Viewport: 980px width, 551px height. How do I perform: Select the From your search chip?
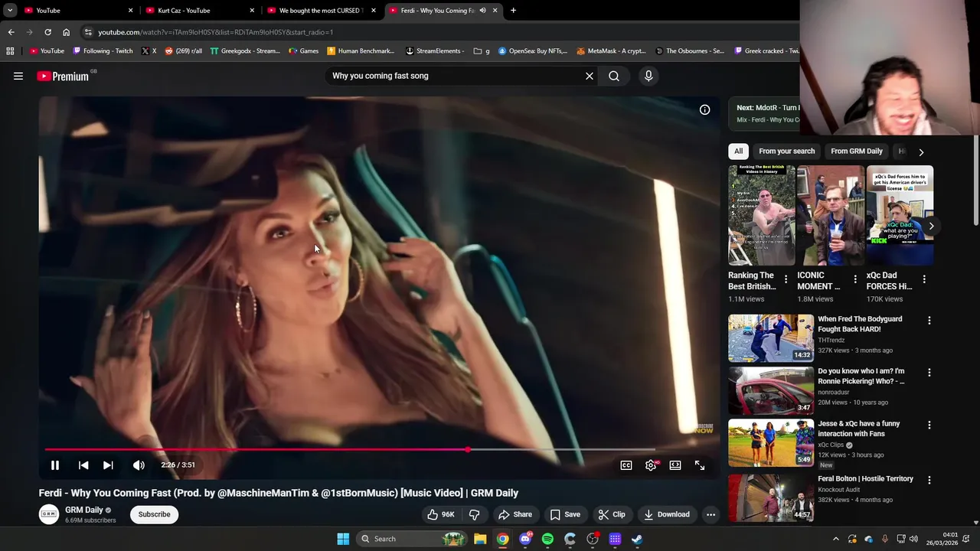point(786,152)
